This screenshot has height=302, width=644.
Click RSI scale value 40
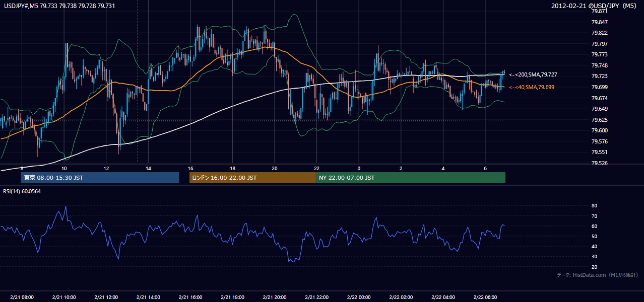(x=595, y=246)
